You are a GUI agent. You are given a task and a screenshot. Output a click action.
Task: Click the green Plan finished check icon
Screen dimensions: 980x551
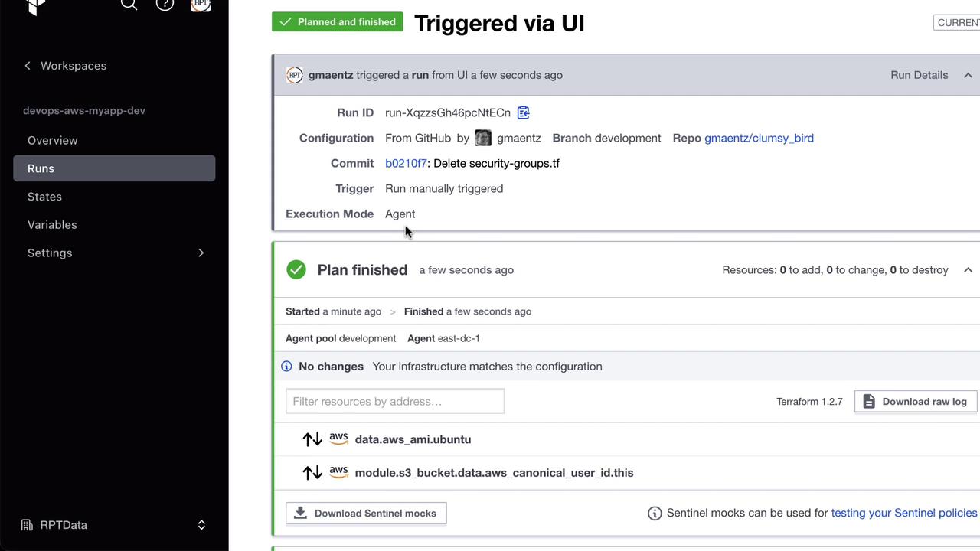point(296,269)
